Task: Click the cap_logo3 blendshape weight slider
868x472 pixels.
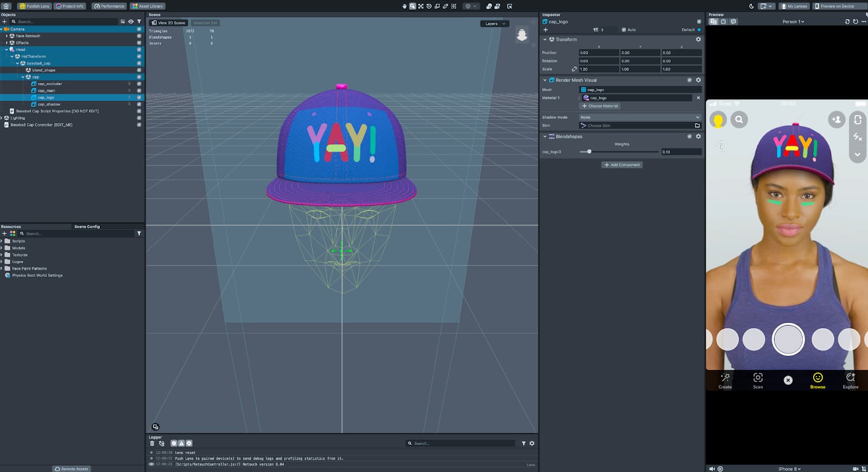Action: coord(589,152)
